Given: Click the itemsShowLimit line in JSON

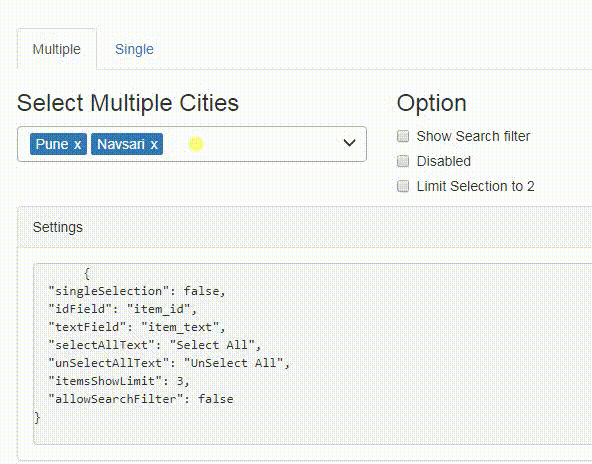Looking at the screenshot, I should click(119, 381).
